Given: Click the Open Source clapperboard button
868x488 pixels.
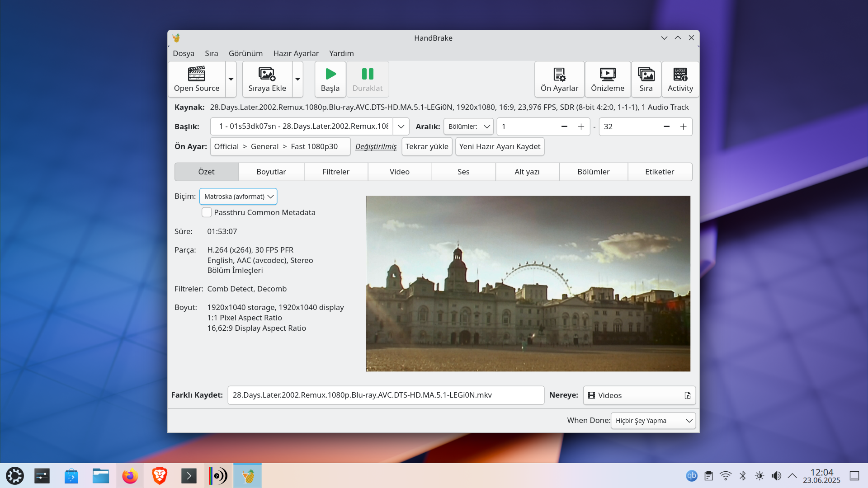Looking at the screenshot, I should [x=197, y=80].
